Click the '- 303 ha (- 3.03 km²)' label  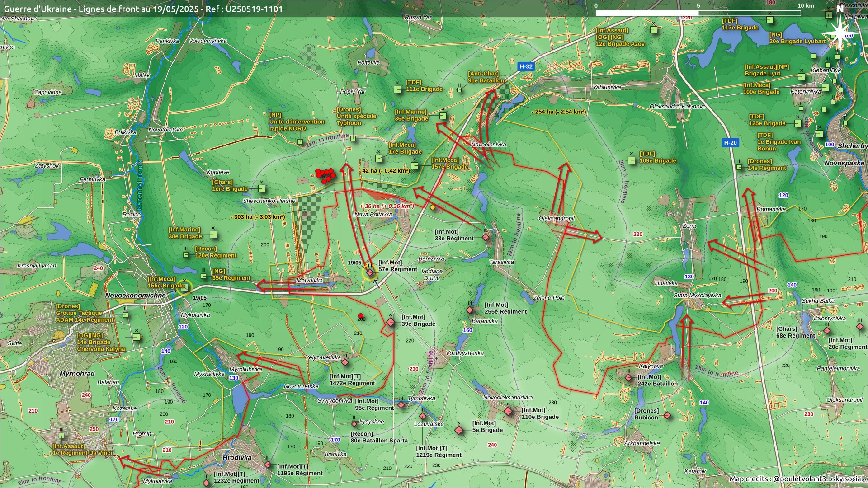(x=258, y=217)
